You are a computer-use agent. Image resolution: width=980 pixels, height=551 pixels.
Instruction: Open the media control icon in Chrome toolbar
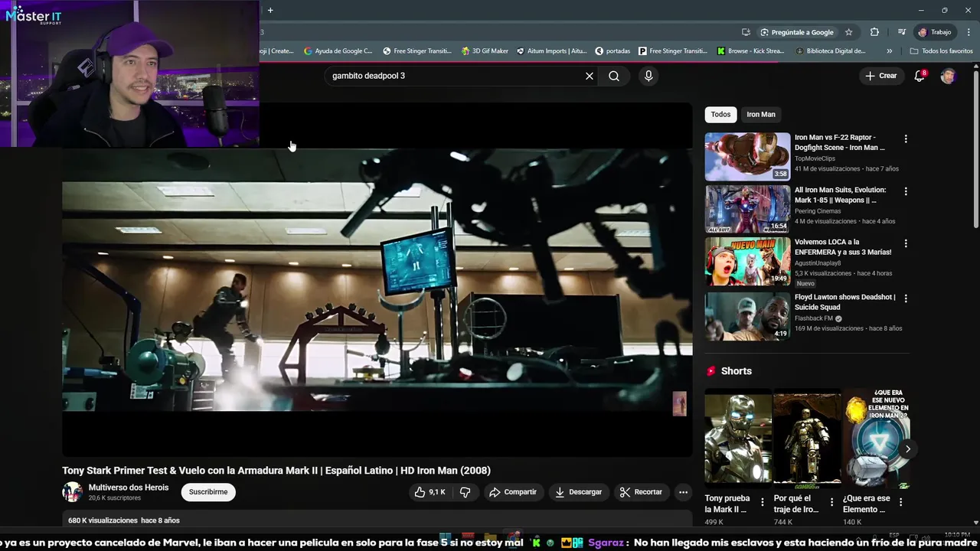(902, 32)
